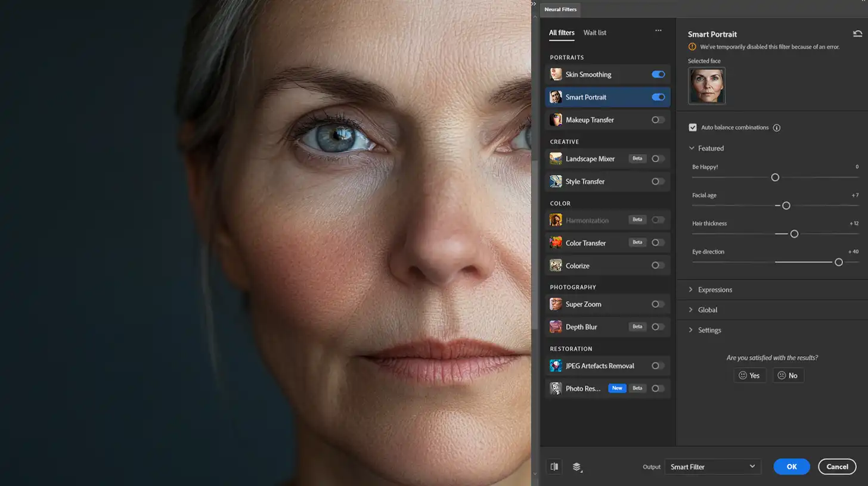Viewport: 868px width, 486px height.
Task: Turn off Smart Portrait toggle
Action: (658, 97)
